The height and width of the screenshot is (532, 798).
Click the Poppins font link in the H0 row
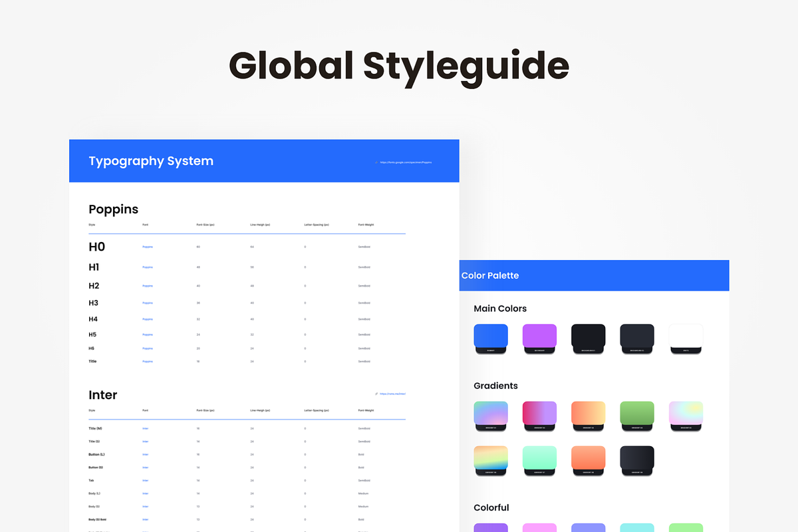point(148,247)
